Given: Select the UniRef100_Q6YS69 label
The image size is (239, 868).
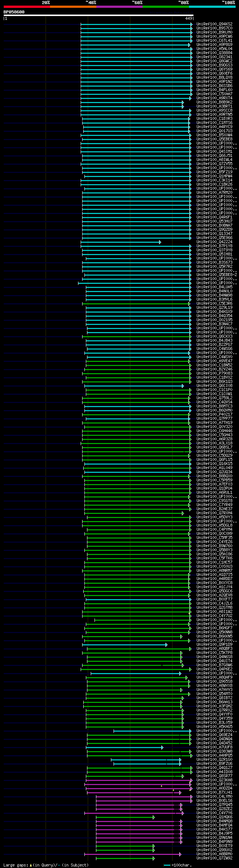Looking at the screenshot, I should [214, 69].
